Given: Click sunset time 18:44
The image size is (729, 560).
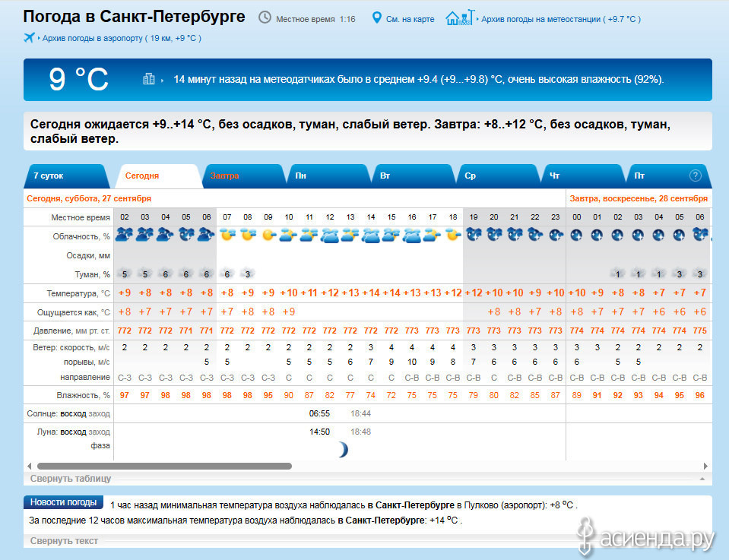Looking at the screenshot, I should pos(361,413).
